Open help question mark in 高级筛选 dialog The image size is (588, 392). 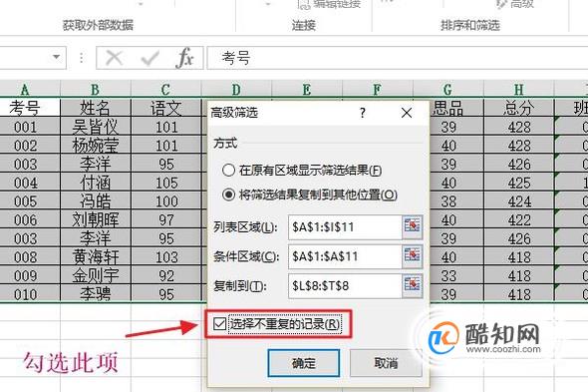(x=362, y=113)
